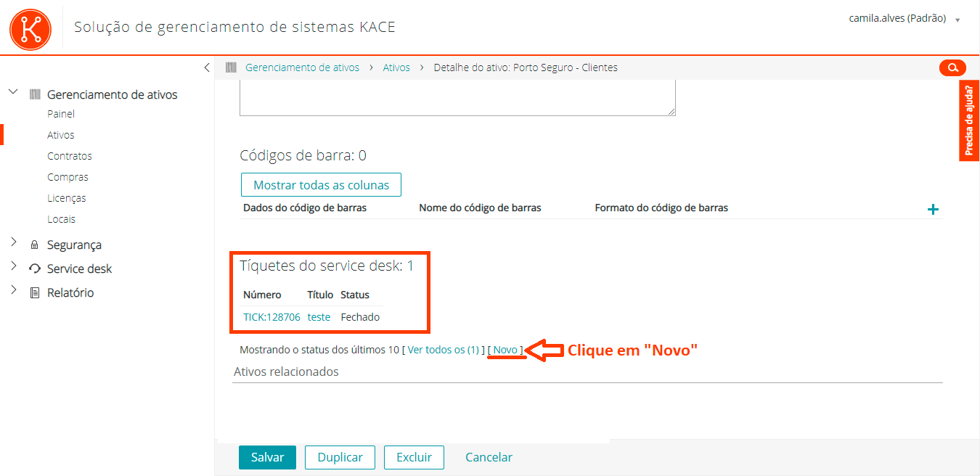
Task: Open the camila.alves user dropdown
Action: tap(905, 19)
